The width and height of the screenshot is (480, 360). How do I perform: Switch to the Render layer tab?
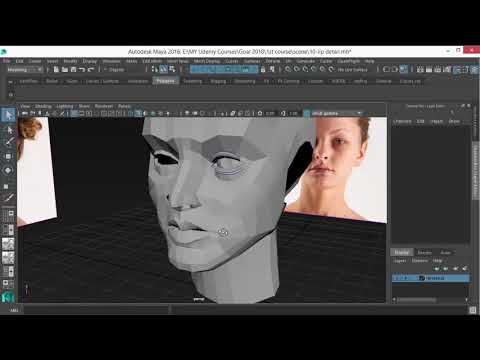coord(425,253)
